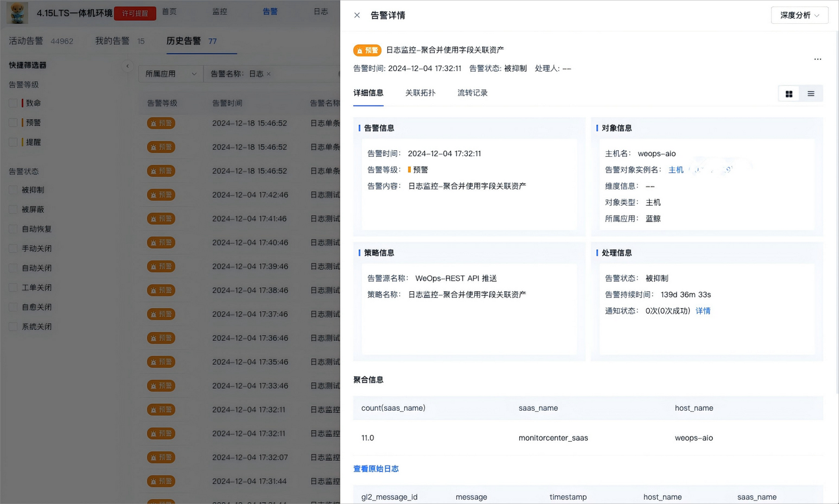Close the 告警详情 drawer with the X
This screenshot has height=504, width=839.
click(x=357, y=16)
